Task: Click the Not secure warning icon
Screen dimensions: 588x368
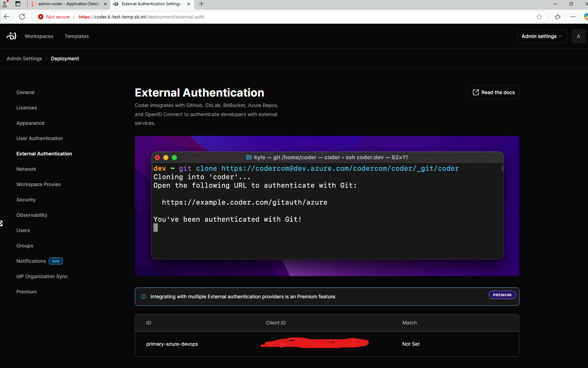Action: 41,16
